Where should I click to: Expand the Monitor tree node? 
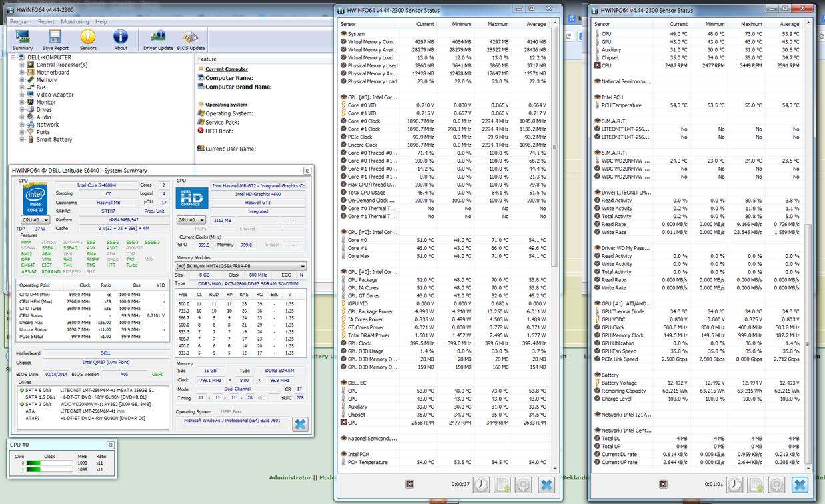pyautogui.click(x=21, y=102)
